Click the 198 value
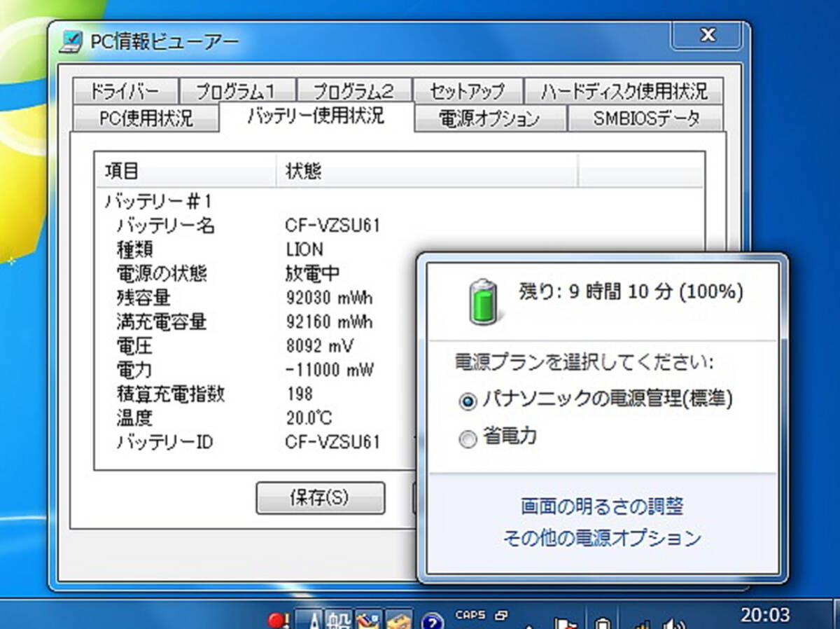This screenshot has height=629, width=840. pos(300,394)
